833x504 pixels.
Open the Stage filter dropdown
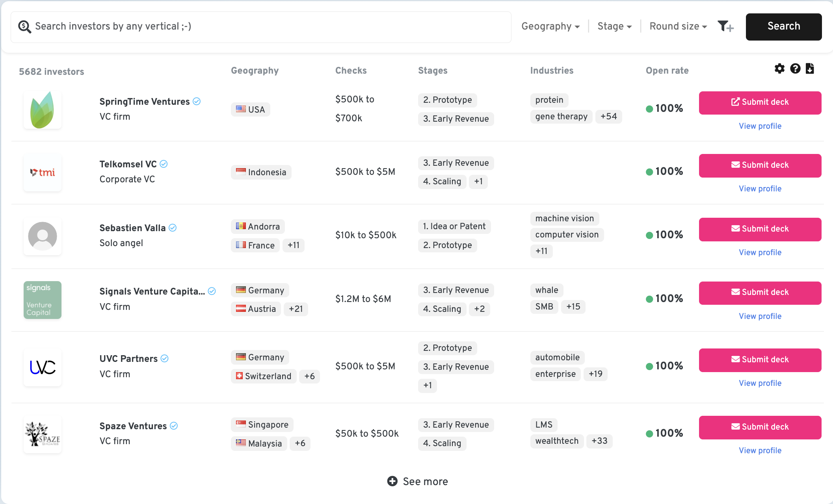pyautogui.click(x=615, y=26)
